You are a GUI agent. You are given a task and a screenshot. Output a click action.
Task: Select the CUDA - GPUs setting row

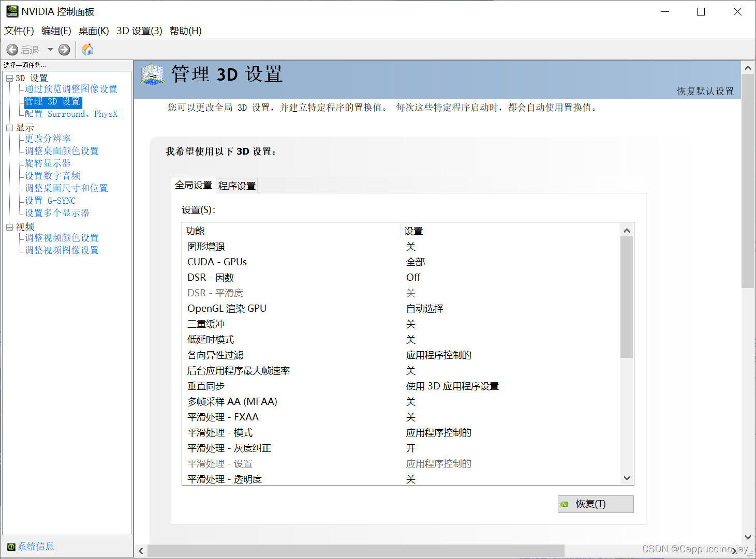[x=401, y=262]
